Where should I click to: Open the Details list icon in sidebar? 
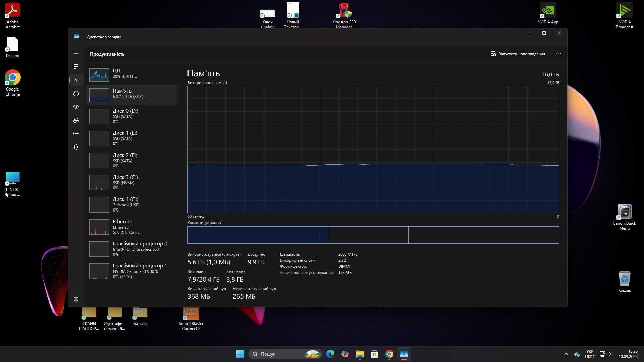[76, 134]
